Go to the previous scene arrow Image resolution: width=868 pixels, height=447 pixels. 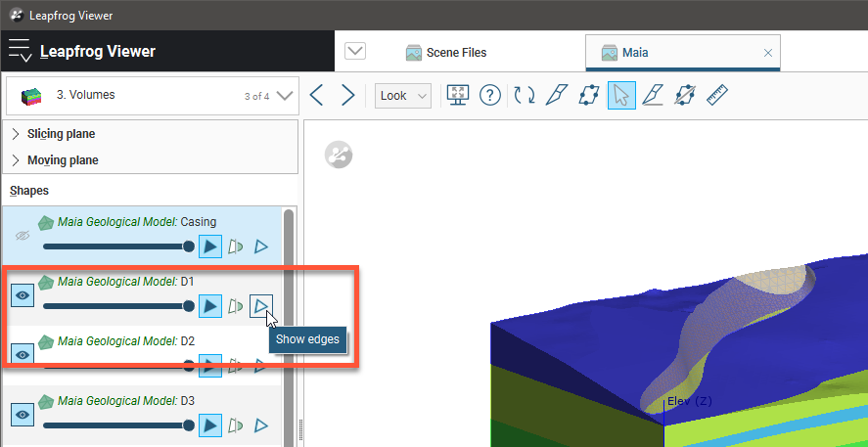pyautogui.click(x=316, y=96)
